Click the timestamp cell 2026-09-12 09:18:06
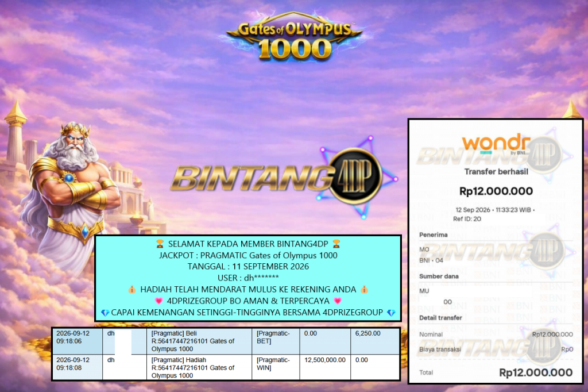The height and width of the screenshot is (392, 588). [77, 341]
